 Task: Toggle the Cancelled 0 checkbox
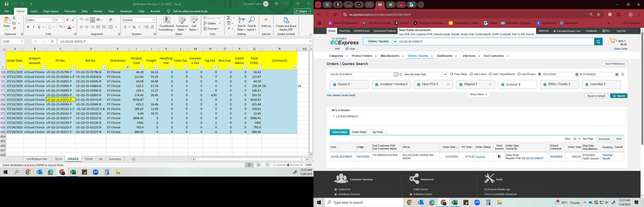click(587, 85)
